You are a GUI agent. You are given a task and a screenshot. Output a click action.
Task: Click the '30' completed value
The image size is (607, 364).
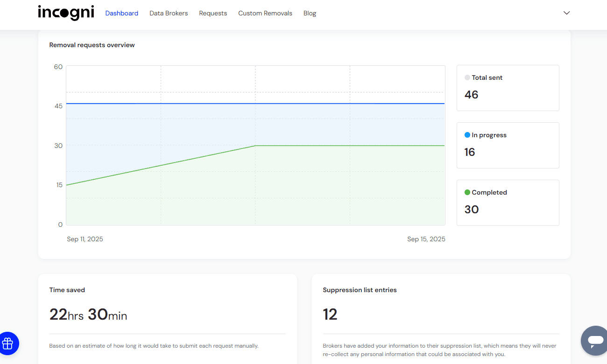pyautogui.click(x=472, y=210)
